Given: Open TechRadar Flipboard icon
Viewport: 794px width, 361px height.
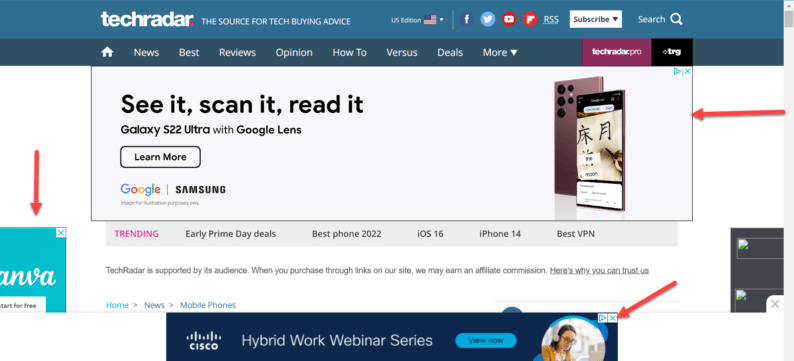Looking at the screenshot, I should click(530, 19).
